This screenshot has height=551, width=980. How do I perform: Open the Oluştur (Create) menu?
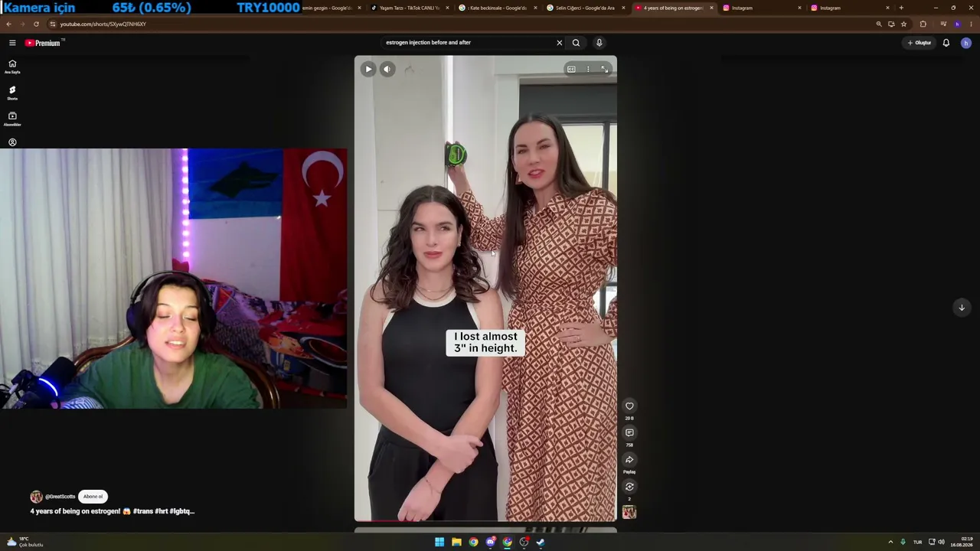920,43
